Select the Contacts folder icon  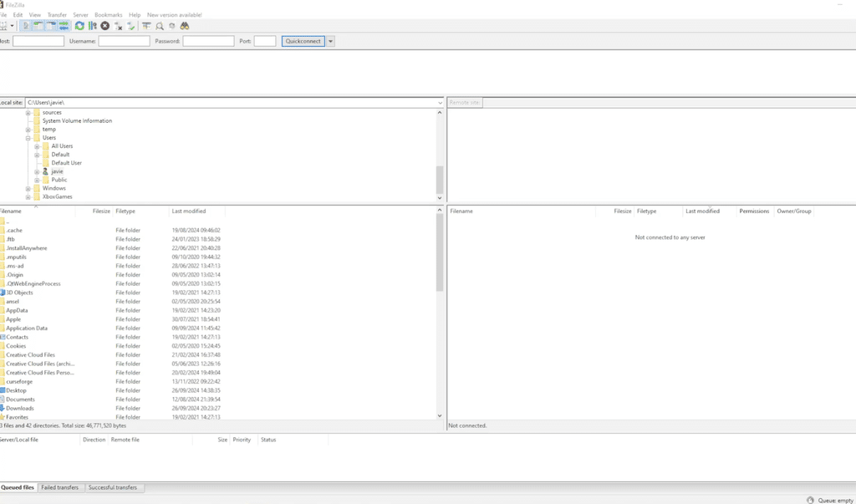[x=3, y=337]
